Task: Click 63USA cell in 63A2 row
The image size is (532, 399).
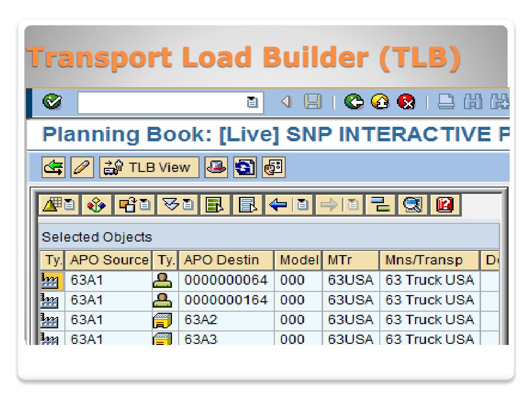Action: click(351, 320)
